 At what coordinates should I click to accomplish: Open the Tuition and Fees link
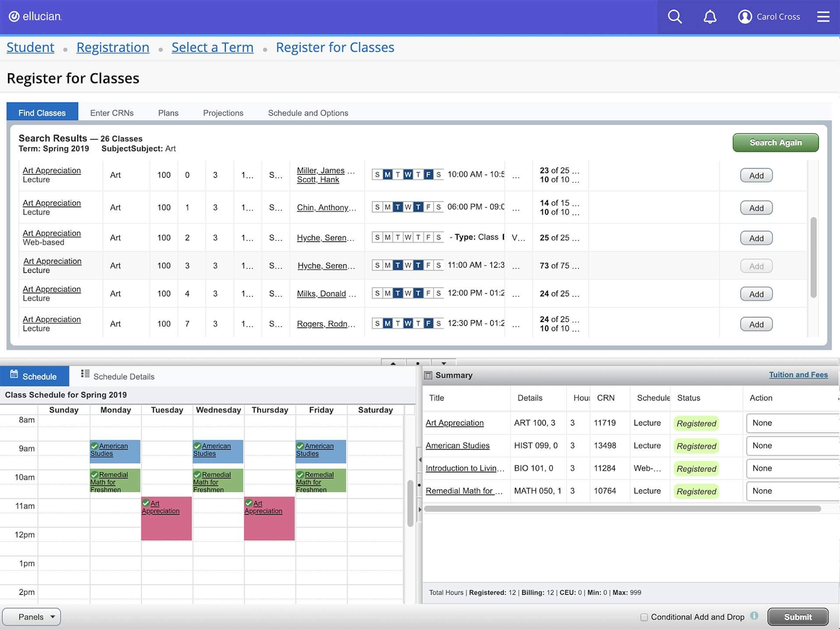[798, 375]
